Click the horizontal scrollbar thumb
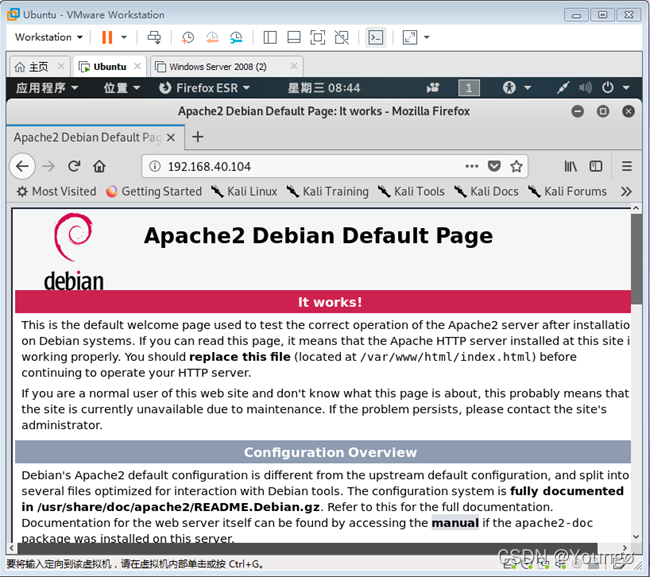 (307, 548)
